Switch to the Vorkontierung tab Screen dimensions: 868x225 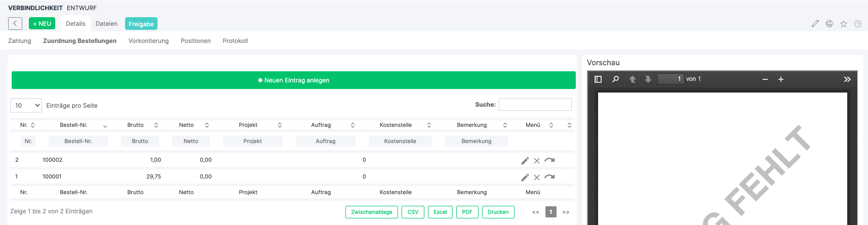point(148,41)
